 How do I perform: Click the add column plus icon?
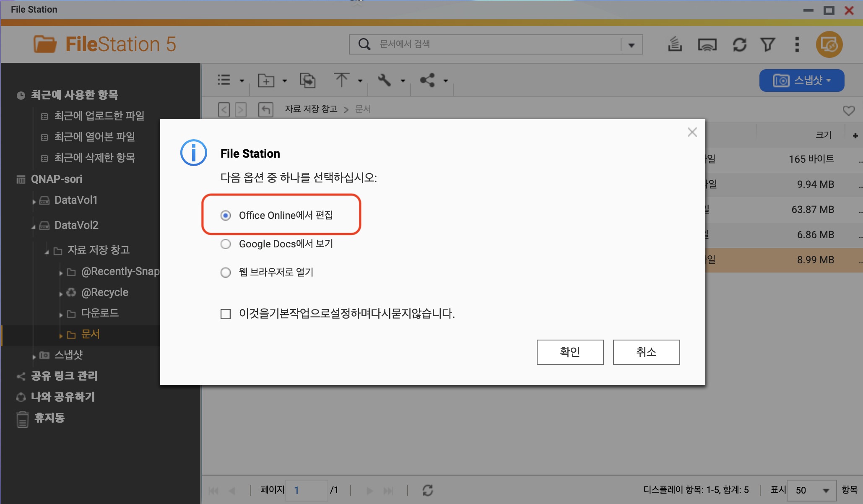(x=855, y=135)
